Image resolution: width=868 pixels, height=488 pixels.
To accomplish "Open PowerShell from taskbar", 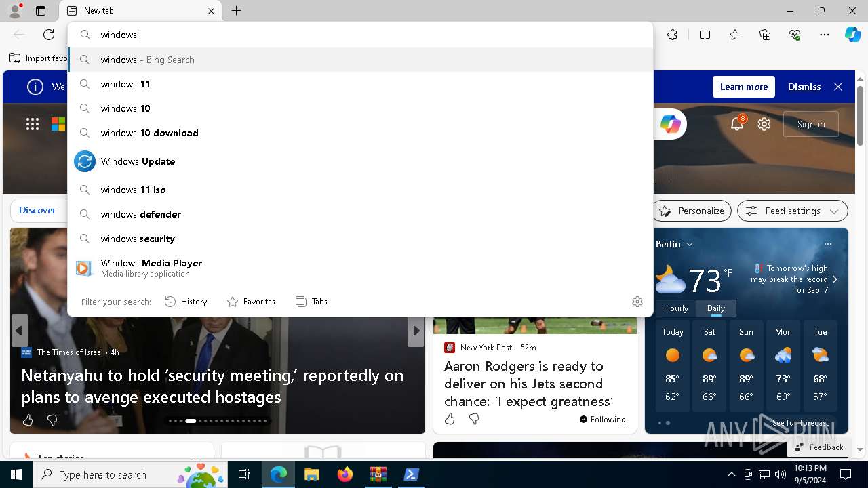I will coord(411,474).
